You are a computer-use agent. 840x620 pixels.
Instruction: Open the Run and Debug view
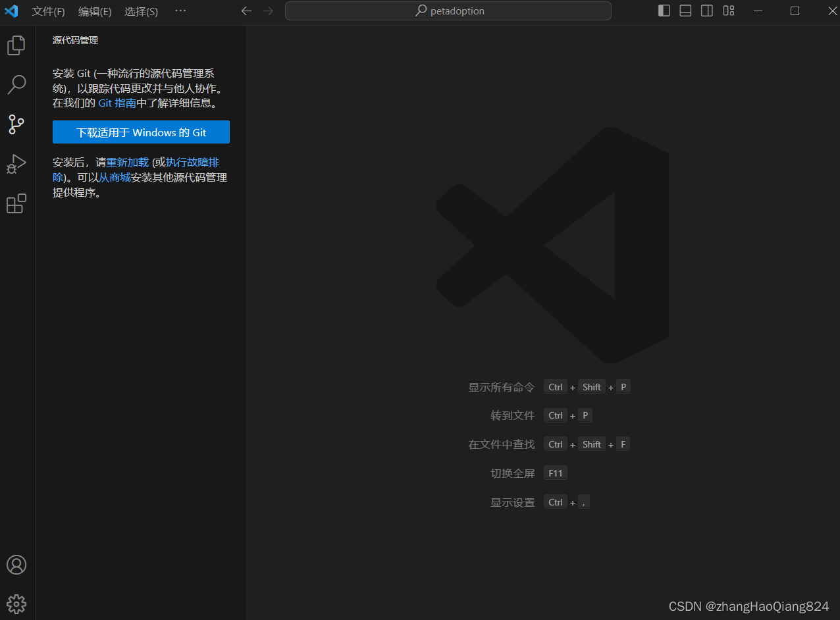(16, 164)
